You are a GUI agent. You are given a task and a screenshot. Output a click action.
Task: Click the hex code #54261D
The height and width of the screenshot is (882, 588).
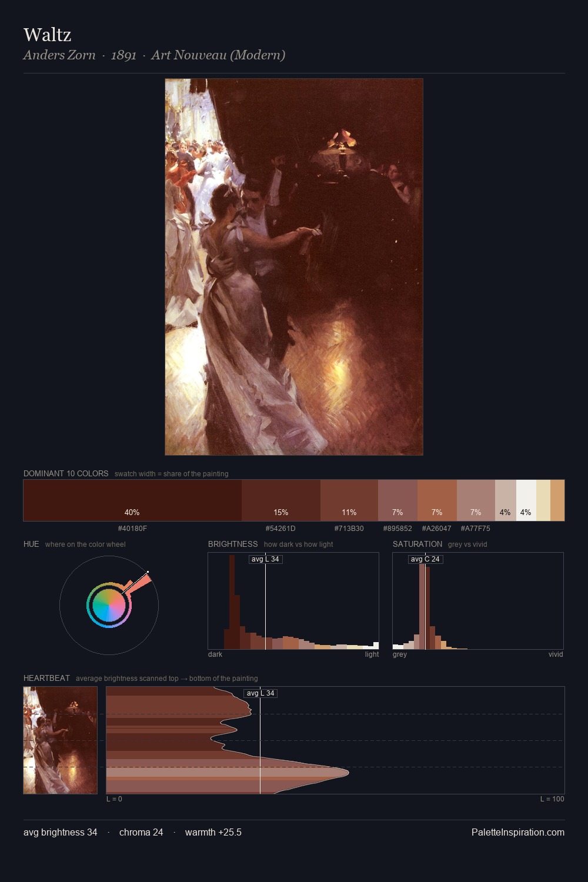(x=280, y=529)
